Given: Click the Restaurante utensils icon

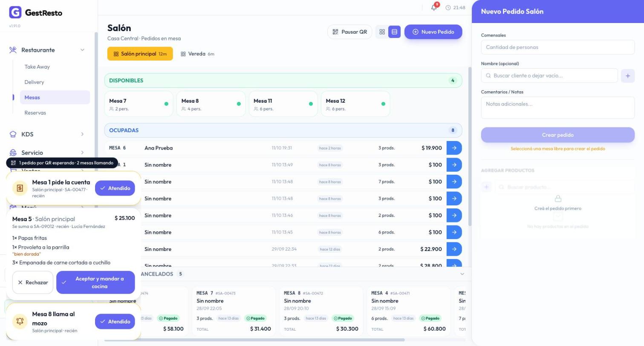Looking at the screenshot, I should coord(13,50).
